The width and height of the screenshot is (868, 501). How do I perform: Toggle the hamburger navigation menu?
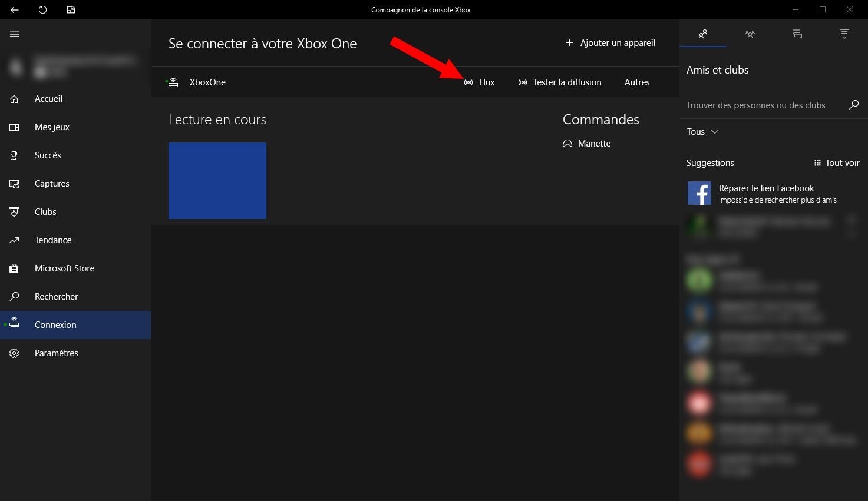click(15, 34)
